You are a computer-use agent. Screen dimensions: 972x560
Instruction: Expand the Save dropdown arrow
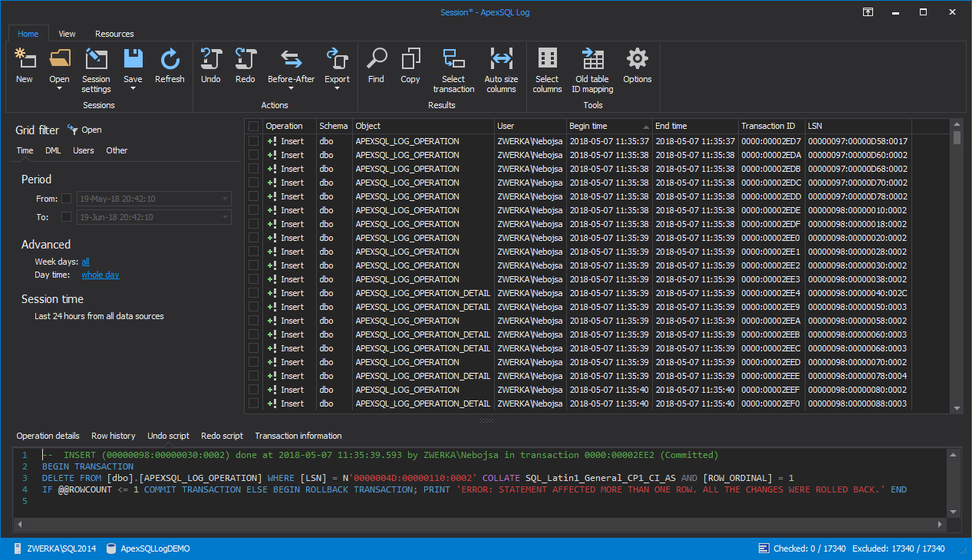point(133,88)
